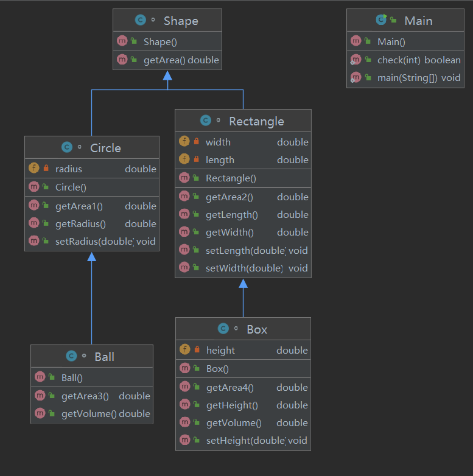
Task: Click the Shape class icon
Action: point(140,20)
